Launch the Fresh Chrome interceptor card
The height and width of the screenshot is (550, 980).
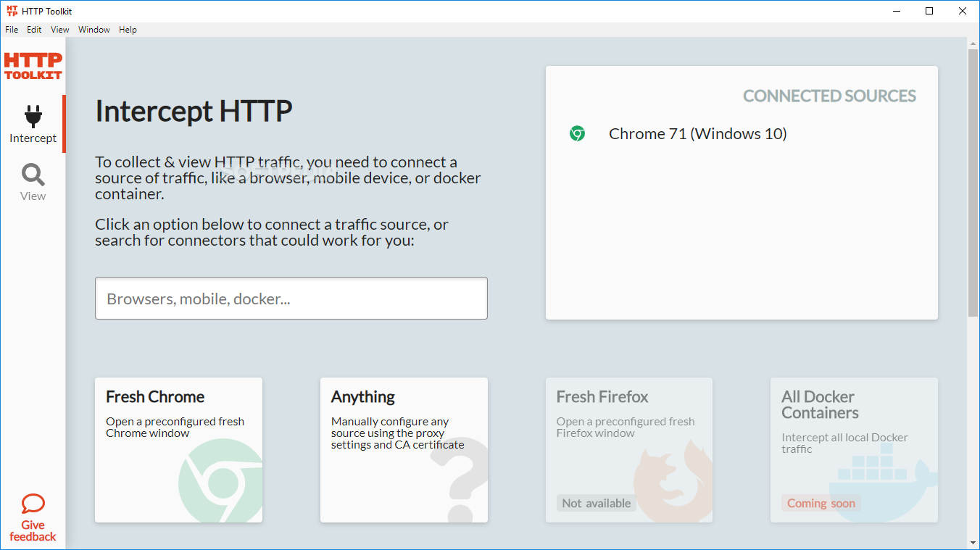(178, 450)
